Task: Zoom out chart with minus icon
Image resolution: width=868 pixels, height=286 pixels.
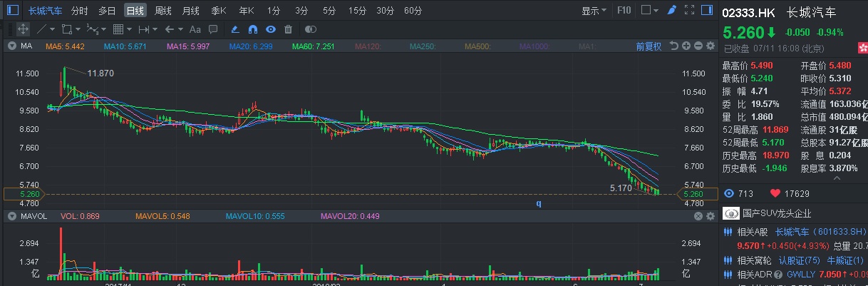Action: pyautogui.click(x=697, y=46)
